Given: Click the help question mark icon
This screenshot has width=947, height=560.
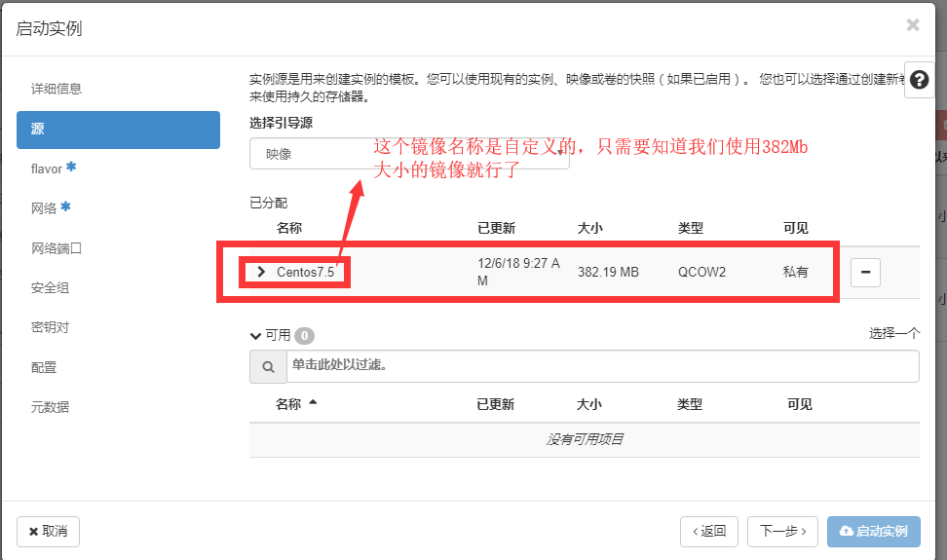Looking at the screenshot, I should (x=920, y=80).
